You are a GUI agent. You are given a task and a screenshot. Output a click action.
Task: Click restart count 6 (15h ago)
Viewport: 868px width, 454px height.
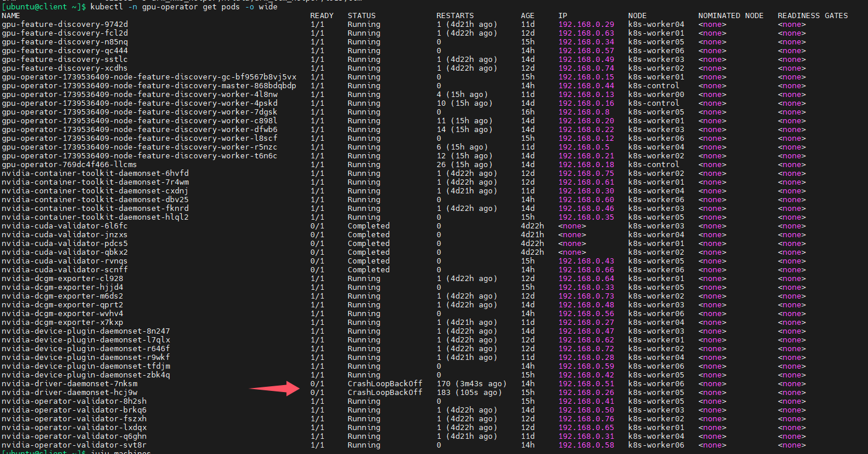coord(462,147)
